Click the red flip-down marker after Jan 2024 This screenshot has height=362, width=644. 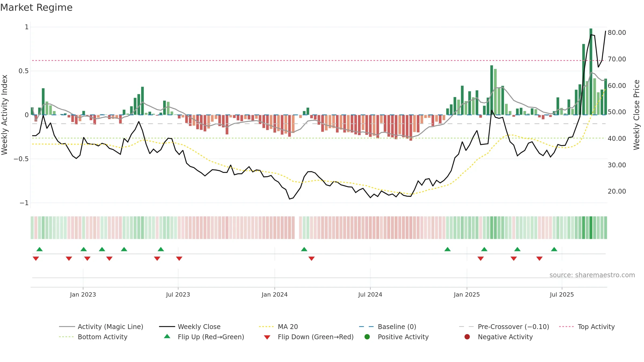312,258
